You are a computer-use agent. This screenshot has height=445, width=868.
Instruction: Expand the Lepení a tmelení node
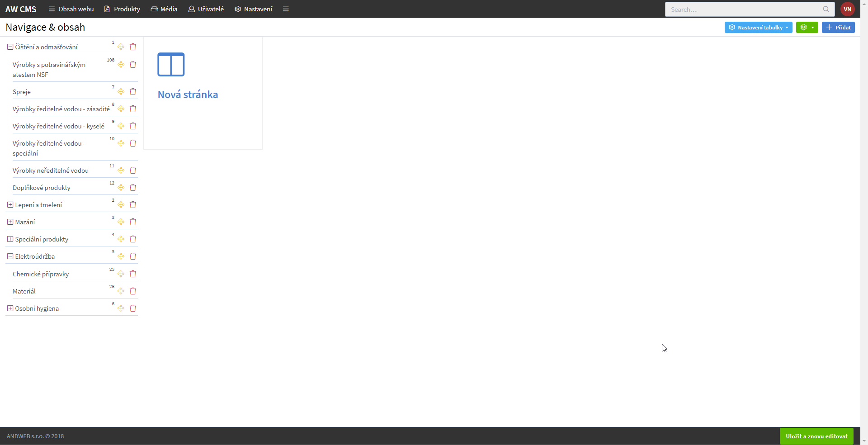tap(10, 204)
